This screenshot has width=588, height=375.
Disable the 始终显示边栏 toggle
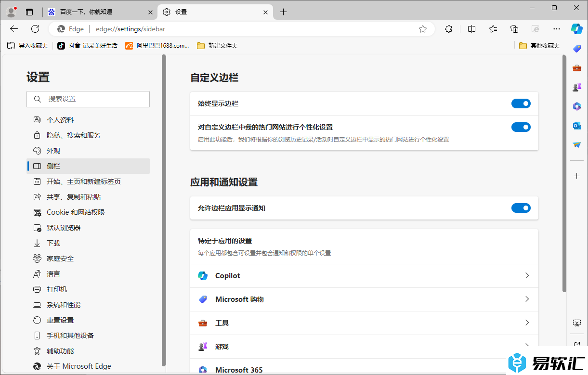[521, 103]
